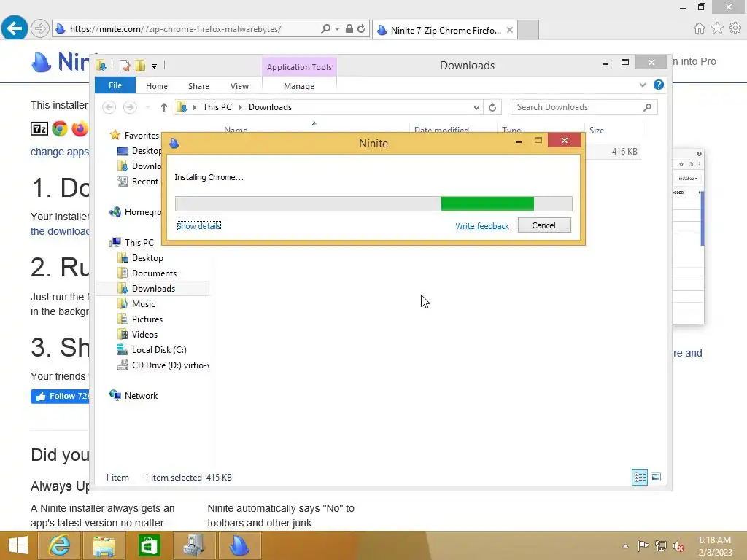Open Customize Quick Access Toolbar dropdown
The height and width of the screenshot is (560, 747).
(x=155, y=66)
